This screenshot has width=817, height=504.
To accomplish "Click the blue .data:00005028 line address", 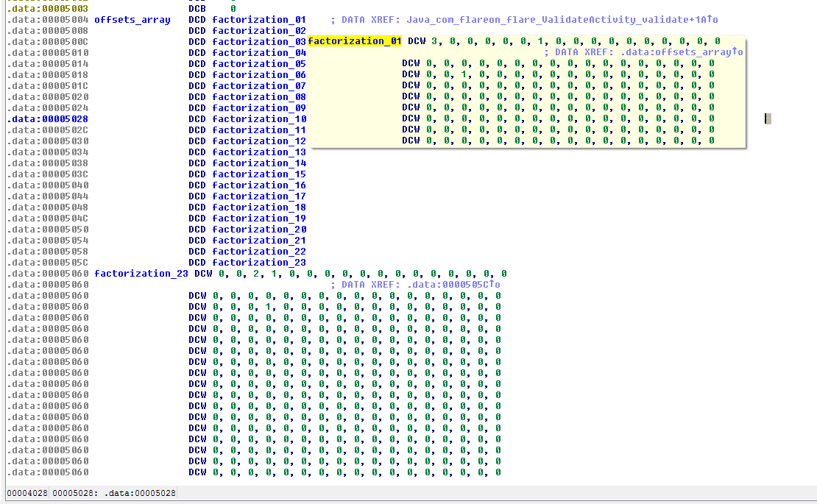I will [48, 118].
